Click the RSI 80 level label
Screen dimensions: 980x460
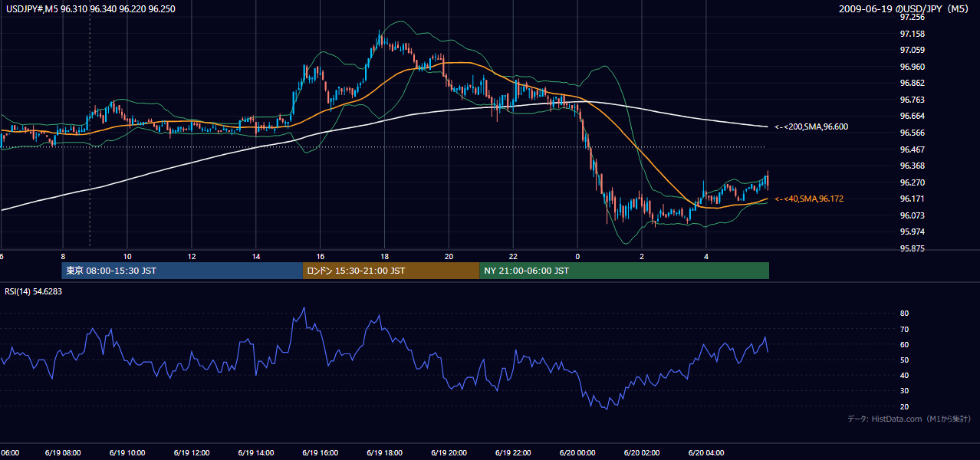(904, 314)
